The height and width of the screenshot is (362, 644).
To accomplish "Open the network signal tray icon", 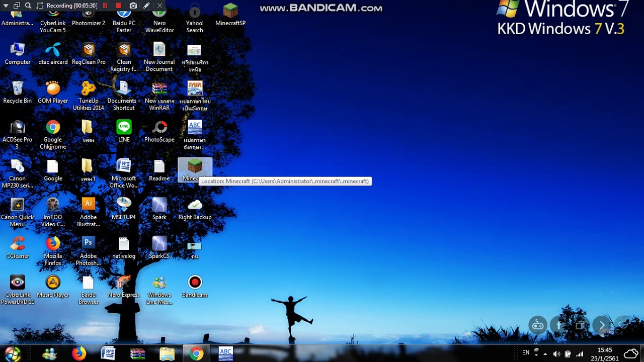I will [580, 354].
